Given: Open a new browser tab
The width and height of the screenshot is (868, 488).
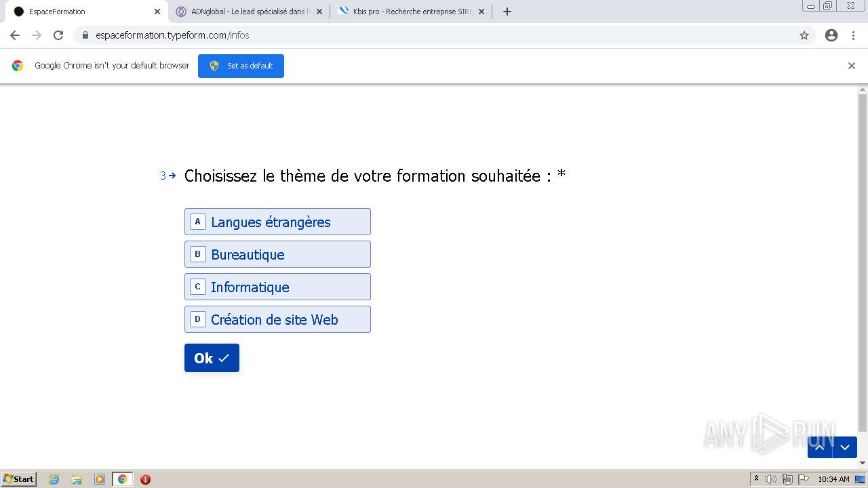Looking at the screenshot, I should pyautogui.click(x=507, y=12).
